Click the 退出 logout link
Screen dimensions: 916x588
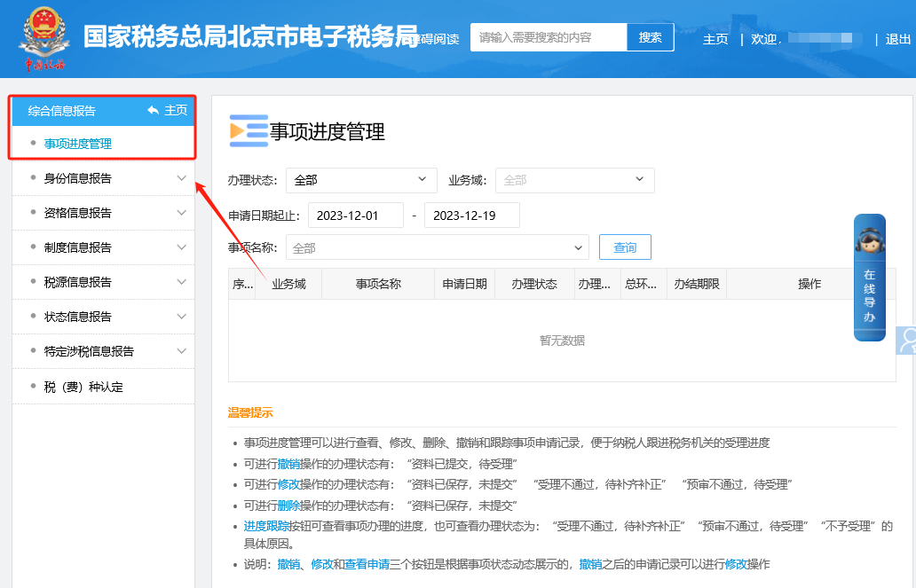(x=897, y=39)
